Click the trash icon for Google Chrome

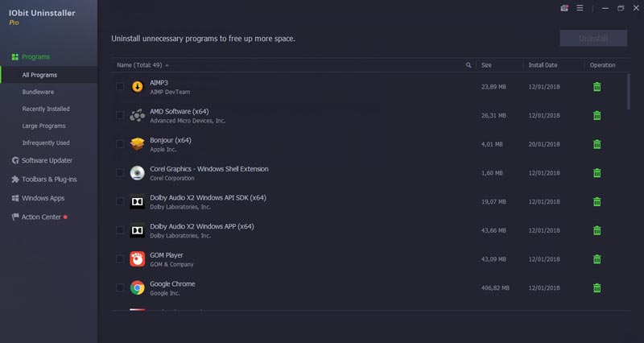[597, 288]
